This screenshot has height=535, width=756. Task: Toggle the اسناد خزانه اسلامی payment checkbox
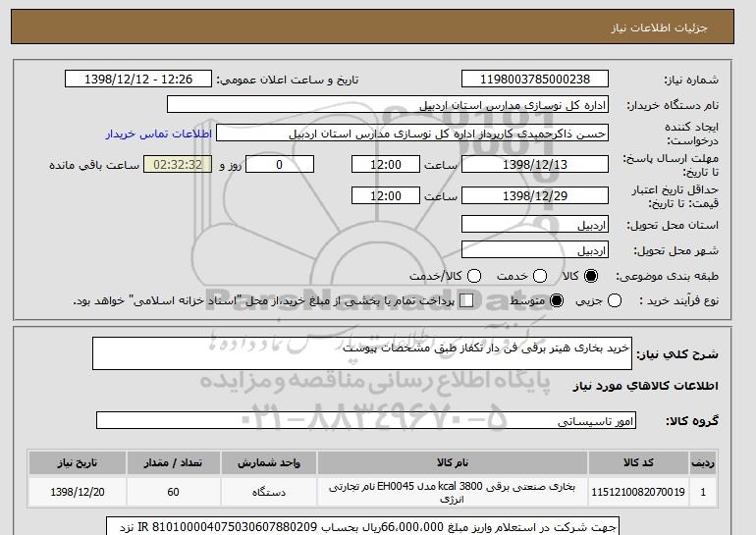point(466,300)
